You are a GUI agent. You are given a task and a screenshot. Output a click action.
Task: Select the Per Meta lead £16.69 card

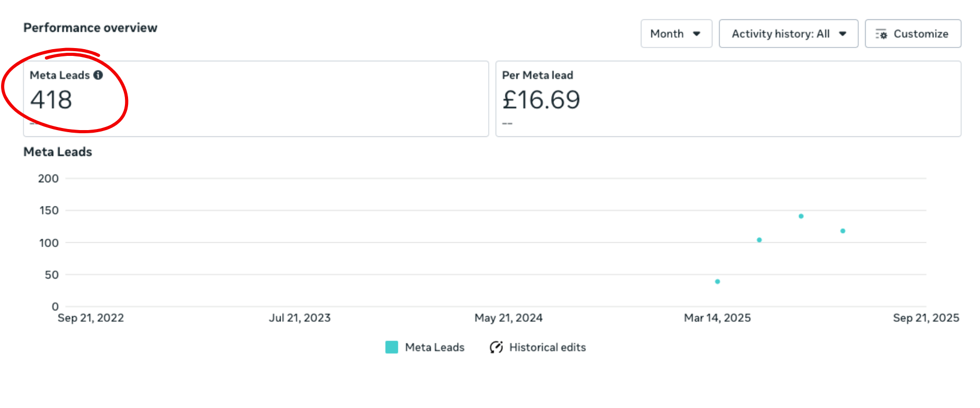(x=729, y=99)
